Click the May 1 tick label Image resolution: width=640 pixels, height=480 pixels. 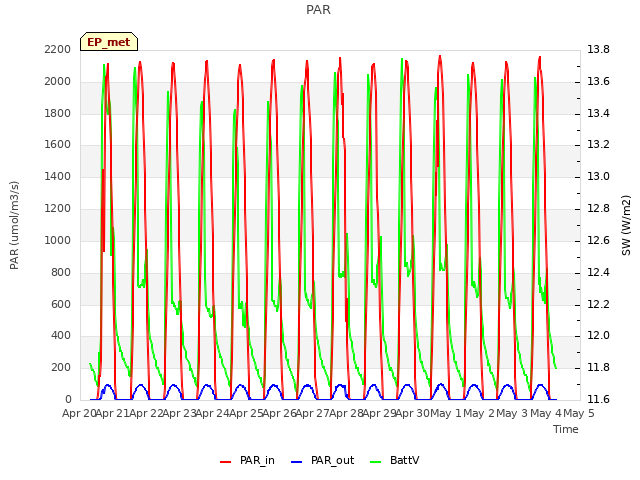446,413
